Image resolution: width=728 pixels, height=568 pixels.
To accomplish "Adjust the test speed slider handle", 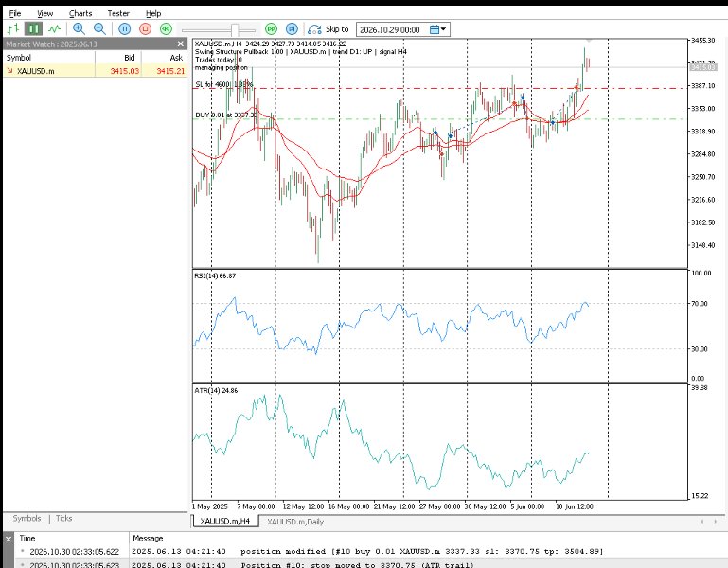I will (235, 30).
